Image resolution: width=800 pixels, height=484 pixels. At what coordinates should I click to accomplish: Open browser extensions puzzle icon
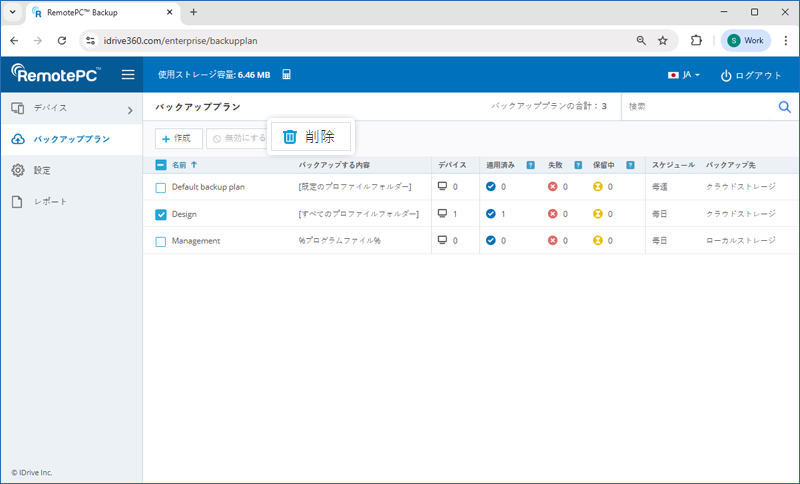696,41
